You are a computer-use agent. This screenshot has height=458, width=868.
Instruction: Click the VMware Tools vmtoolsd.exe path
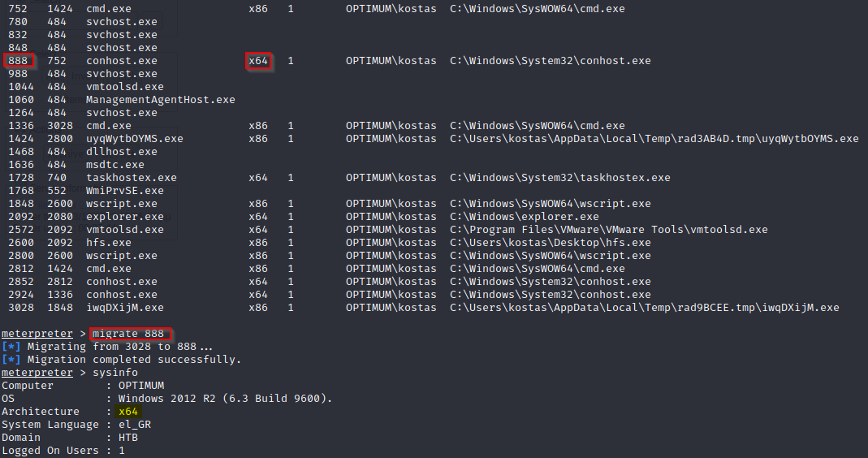pos(609,230)
